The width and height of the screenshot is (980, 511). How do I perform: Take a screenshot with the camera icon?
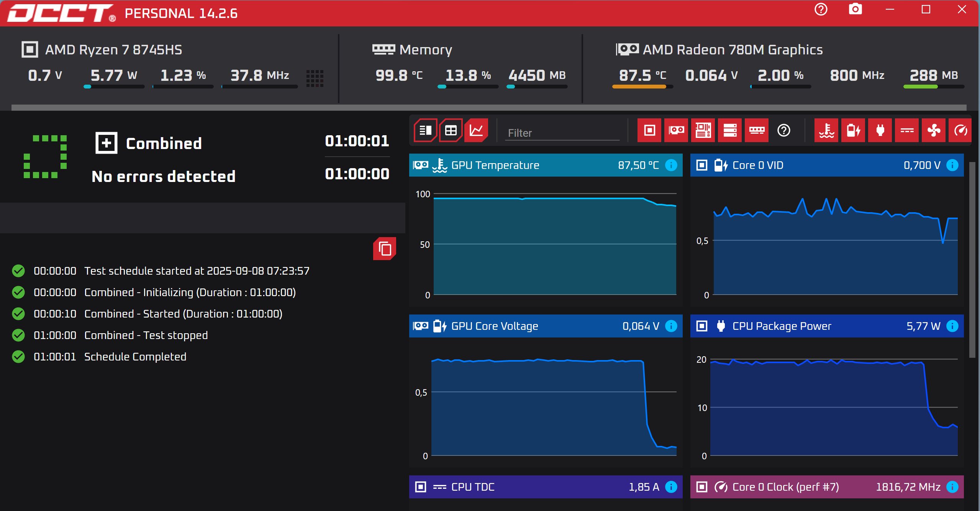point(855,9)
